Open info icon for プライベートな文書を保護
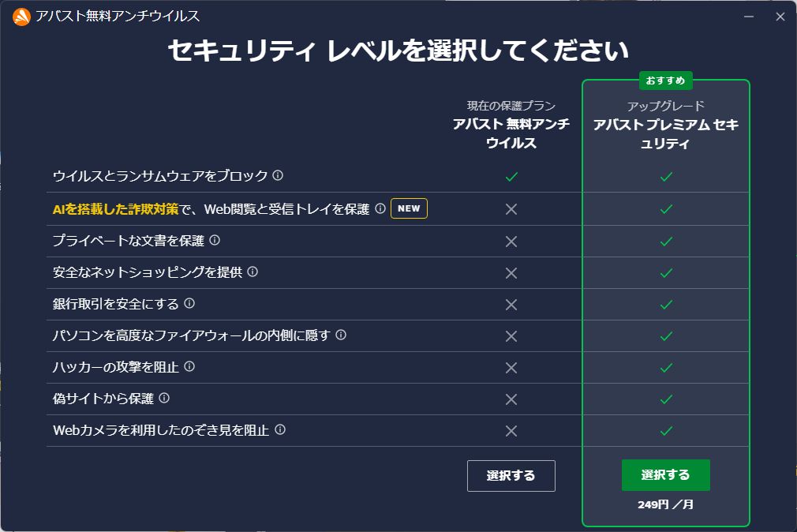 coord(214,240)
